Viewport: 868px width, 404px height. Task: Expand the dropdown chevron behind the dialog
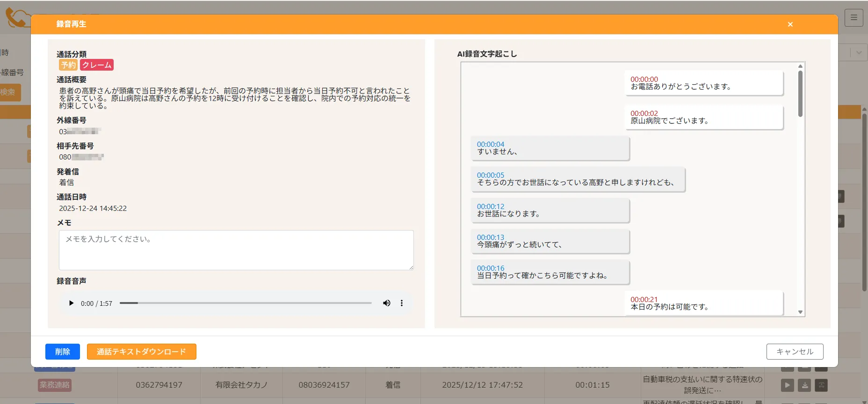[x=859, y=53]
